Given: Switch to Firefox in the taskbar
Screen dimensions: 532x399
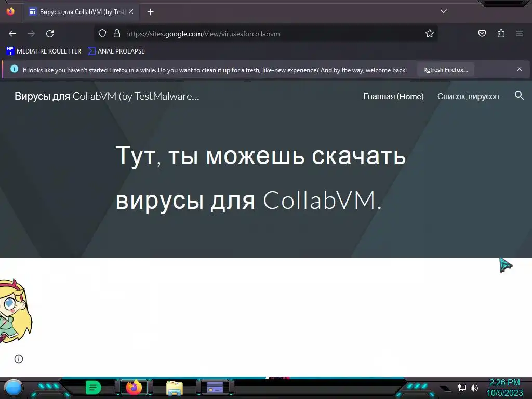Looking at the screenshot, I should click(x=134, y=387).
